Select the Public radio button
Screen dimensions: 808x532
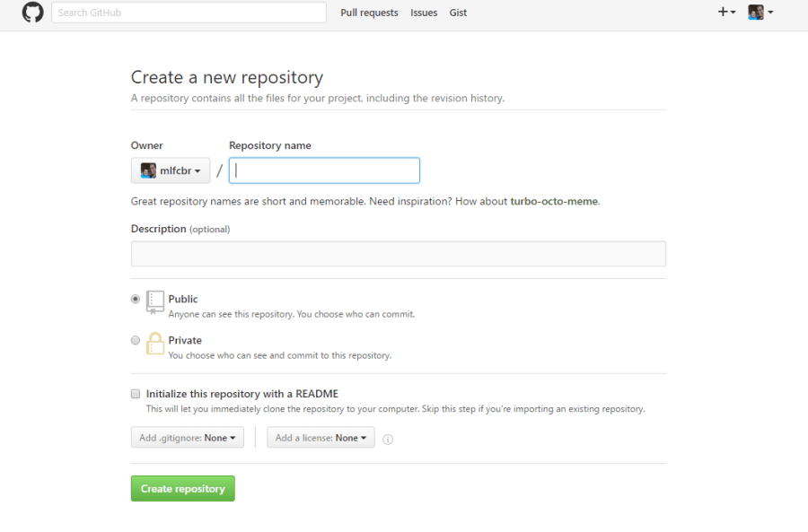point(136,299)
